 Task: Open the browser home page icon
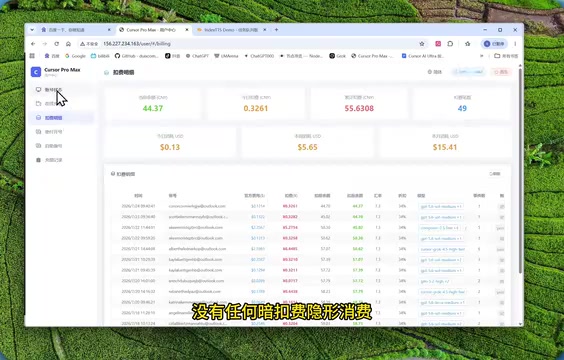click(x=68, y=44)
